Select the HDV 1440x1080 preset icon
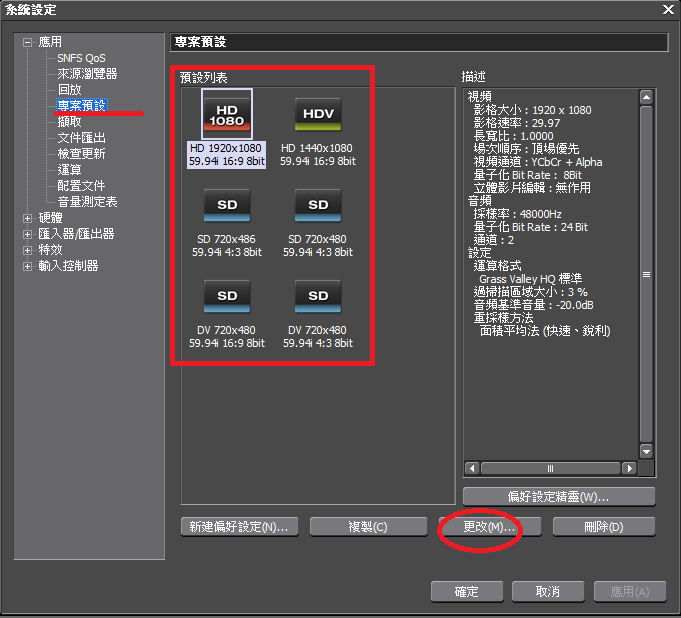Image resolution: width=681 pixels, height=618 pixels. [x=318, y=113]
